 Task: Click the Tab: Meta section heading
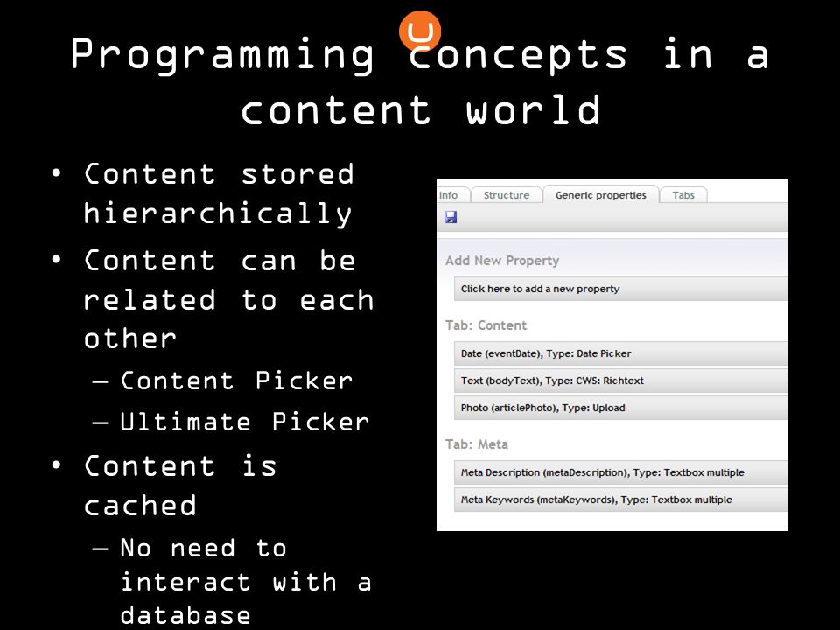click(476, 444)
